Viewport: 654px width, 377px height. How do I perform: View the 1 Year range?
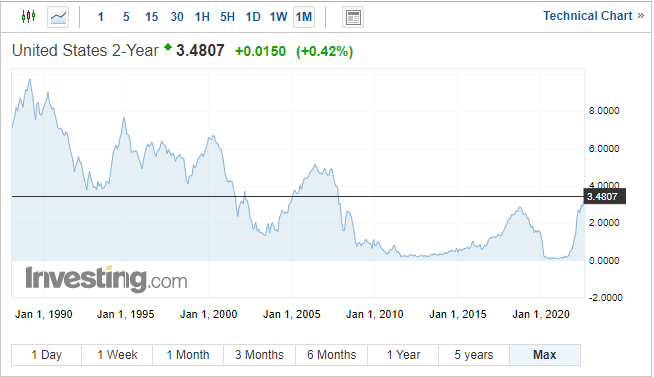403,355
